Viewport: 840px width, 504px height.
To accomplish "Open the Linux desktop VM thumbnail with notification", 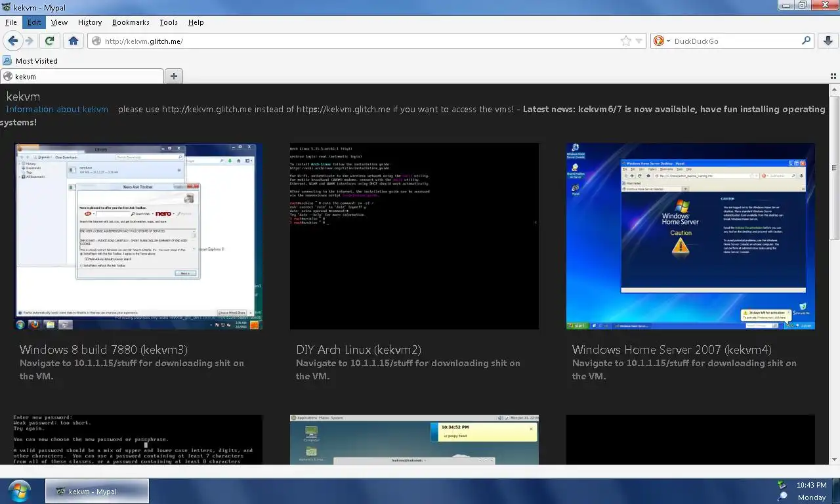I will 414,440.
